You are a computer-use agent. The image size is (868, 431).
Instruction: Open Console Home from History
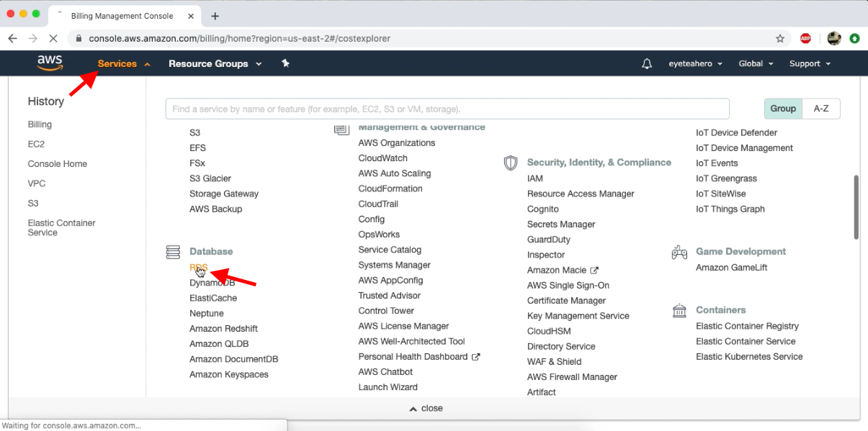coord(58,164)
